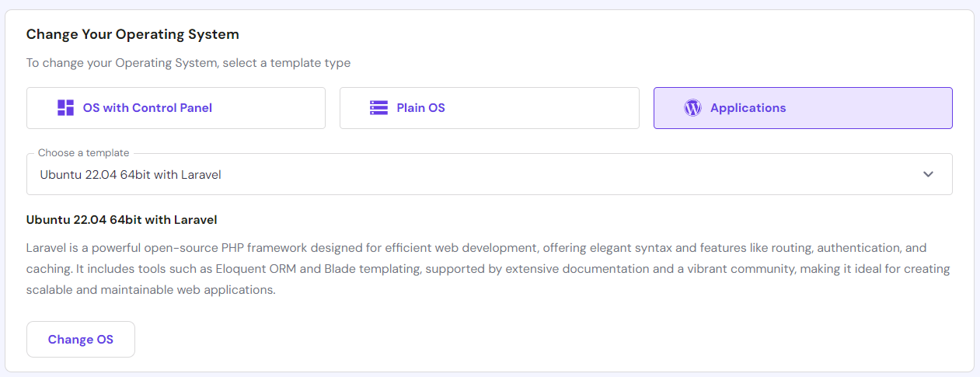Click the server stack icon beside Plain OS
Viewport: 980px width, 377px height.
378,108
